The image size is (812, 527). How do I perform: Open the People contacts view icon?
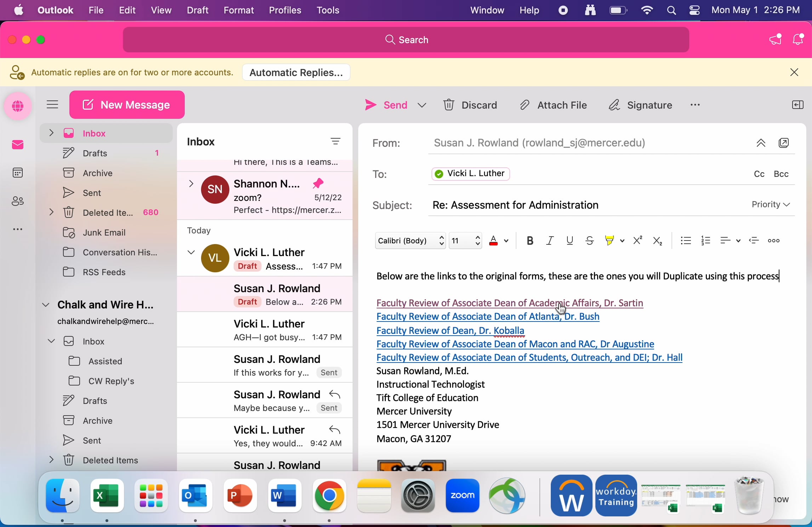pos(18,201)
